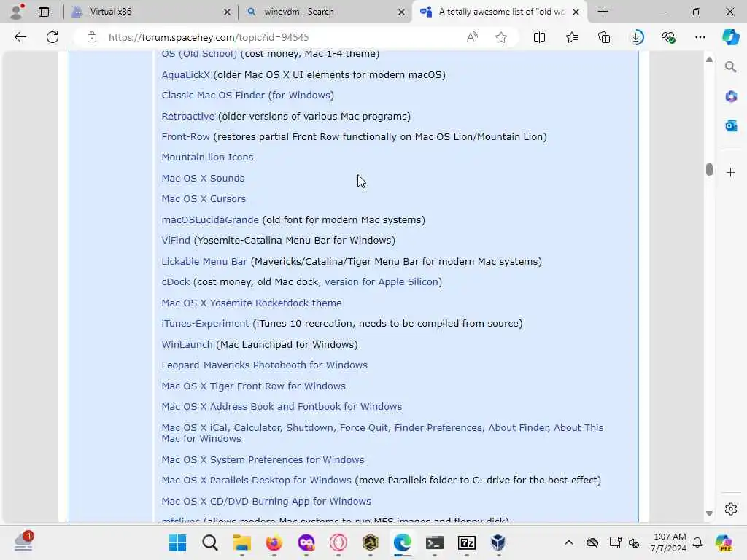Launch Firefox from the taskbar
This screenshot has height=560, width=747.
pos(274,542)
